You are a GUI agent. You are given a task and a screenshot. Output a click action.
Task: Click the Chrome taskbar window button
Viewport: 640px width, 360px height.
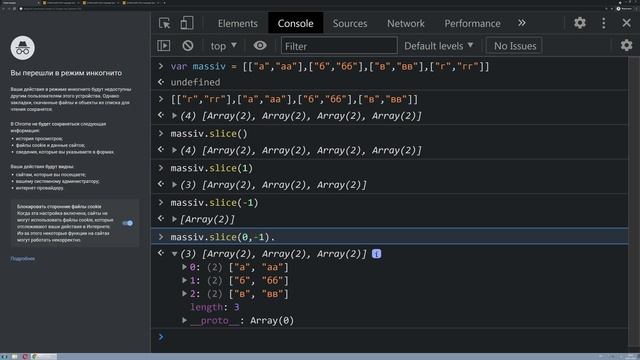[44, 356]
